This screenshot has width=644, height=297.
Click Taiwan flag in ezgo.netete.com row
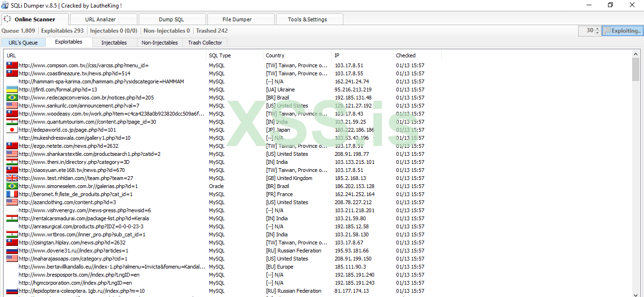[x=12, y=146]
